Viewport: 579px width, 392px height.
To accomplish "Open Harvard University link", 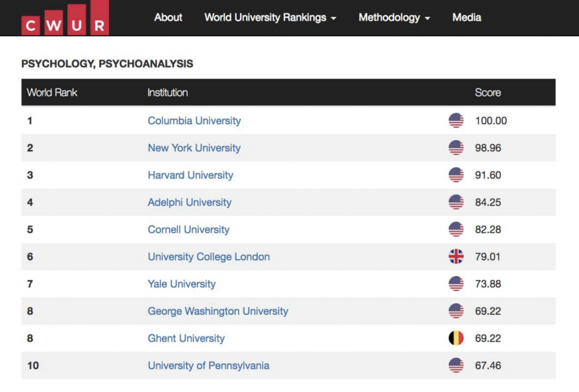I will (x=191, y=175).
